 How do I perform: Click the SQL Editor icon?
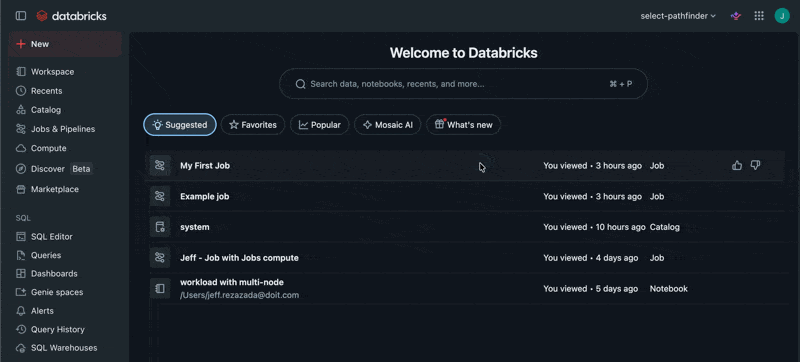click(x=21, y=237)
